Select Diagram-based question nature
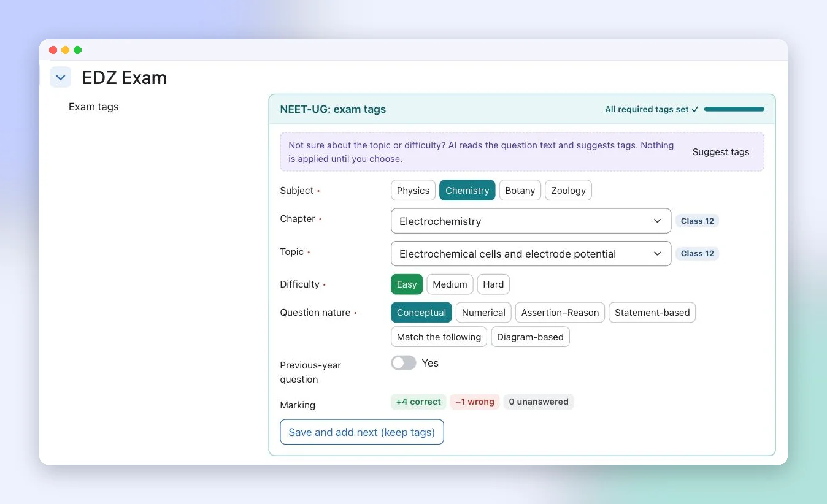 point(530,337)
